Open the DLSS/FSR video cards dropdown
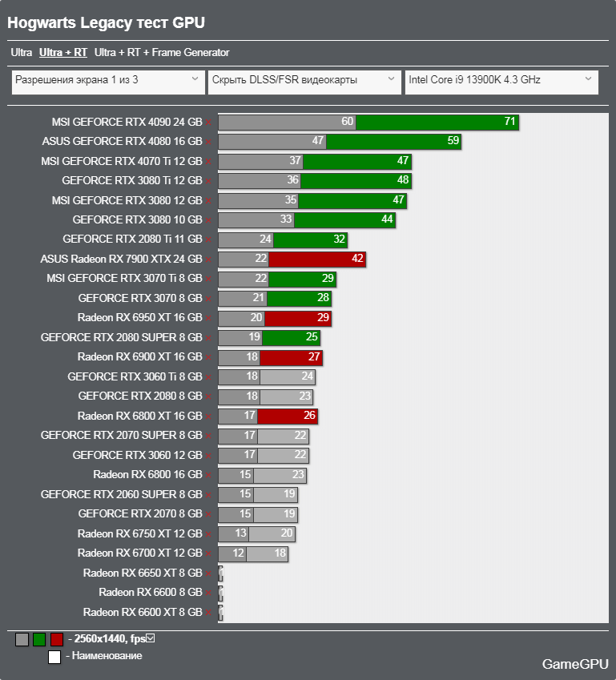The height and width of the screenshot is (680, 616). click(304, 82)
